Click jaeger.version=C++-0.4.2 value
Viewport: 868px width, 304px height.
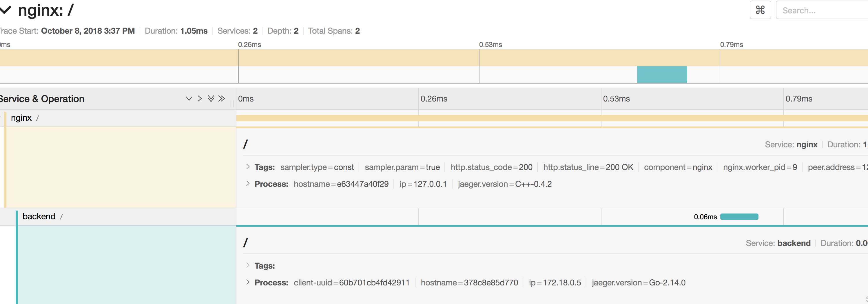(x=504, y=184)
